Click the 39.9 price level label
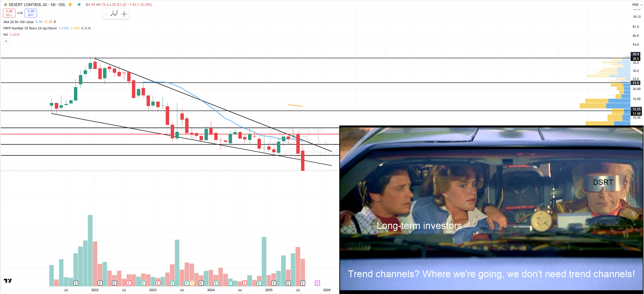Screen dimensions: 644x294 (636, 54)
